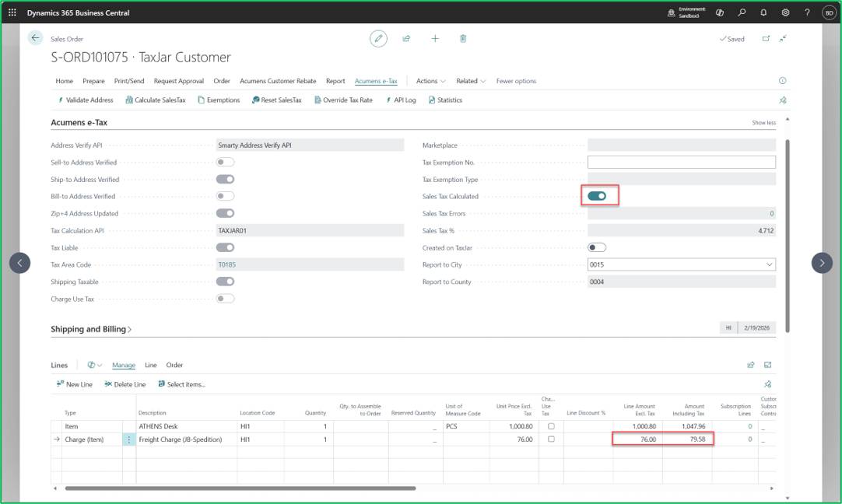Toggle the Charge Use Tax switch
This screenshot has width=842, height=504.
point(226,299)
